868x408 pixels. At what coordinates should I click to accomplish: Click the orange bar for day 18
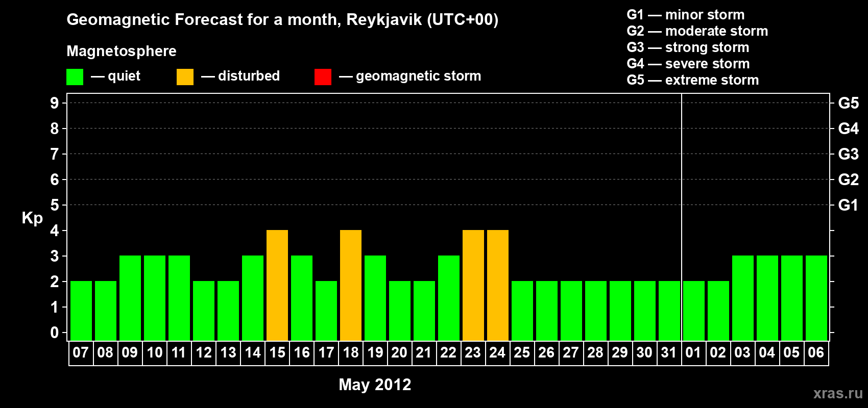pyautogui.click(x=351, y=285)
